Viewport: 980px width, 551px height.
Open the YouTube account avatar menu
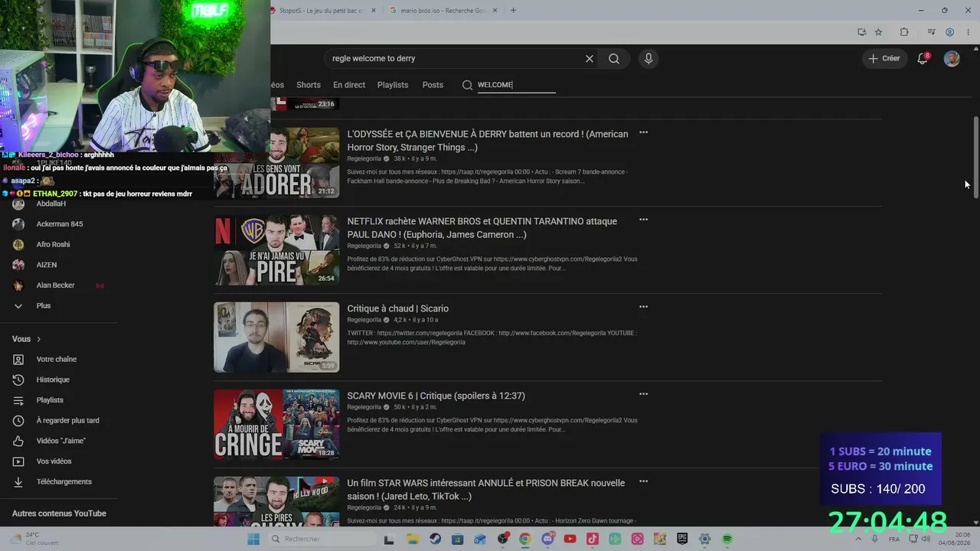click(952, 58)
